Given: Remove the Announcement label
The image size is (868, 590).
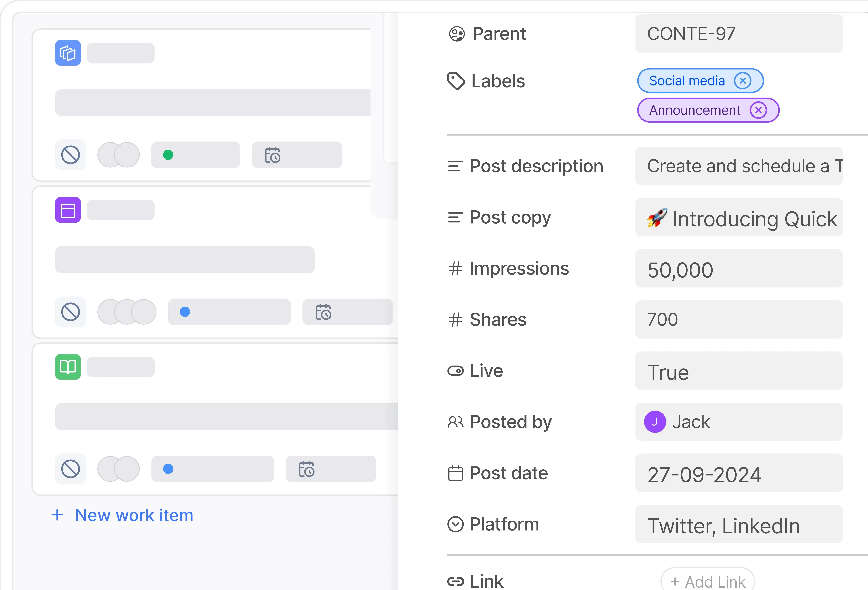Looking at the screenshot, I should [x=758, y=110].
